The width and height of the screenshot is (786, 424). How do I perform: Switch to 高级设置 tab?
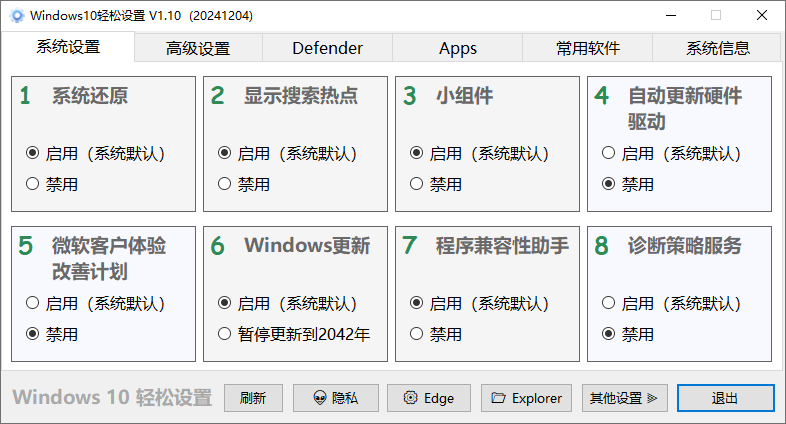coord(198,48)
